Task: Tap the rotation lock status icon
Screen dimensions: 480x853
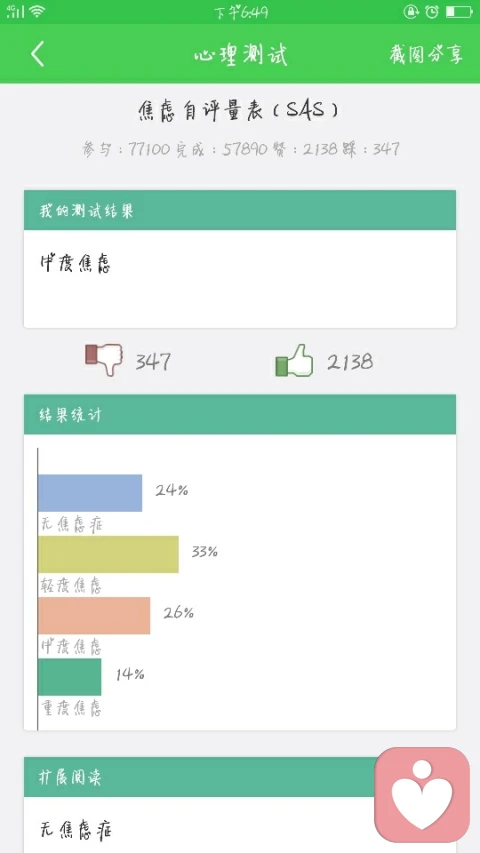Action: 411,11
